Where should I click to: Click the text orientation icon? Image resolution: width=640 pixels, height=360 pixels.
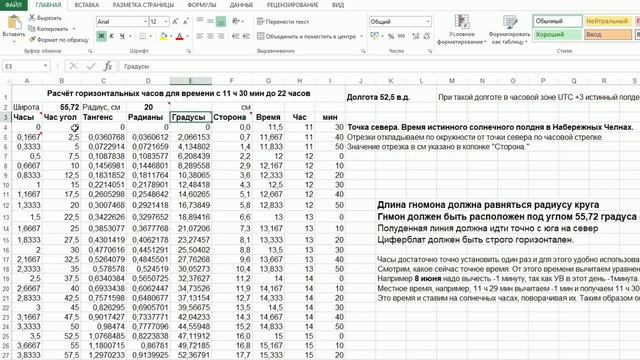pyautogui.click(x=236, y=21)
